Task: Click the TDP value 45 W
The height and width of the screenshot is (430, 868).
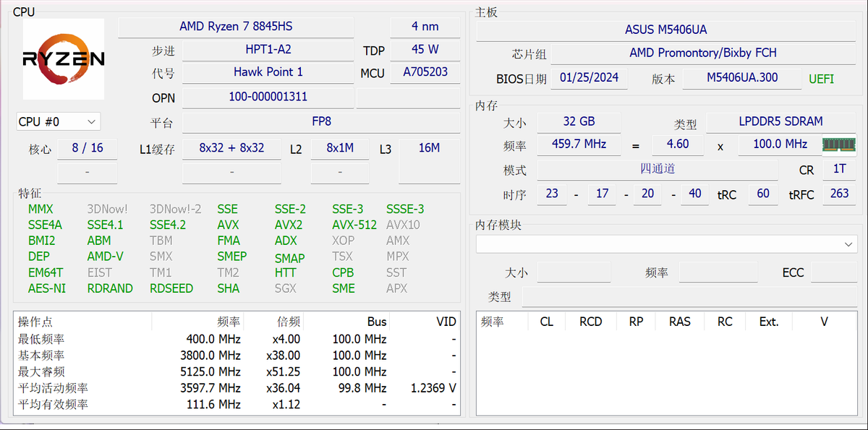Action: tap(425, 50)
